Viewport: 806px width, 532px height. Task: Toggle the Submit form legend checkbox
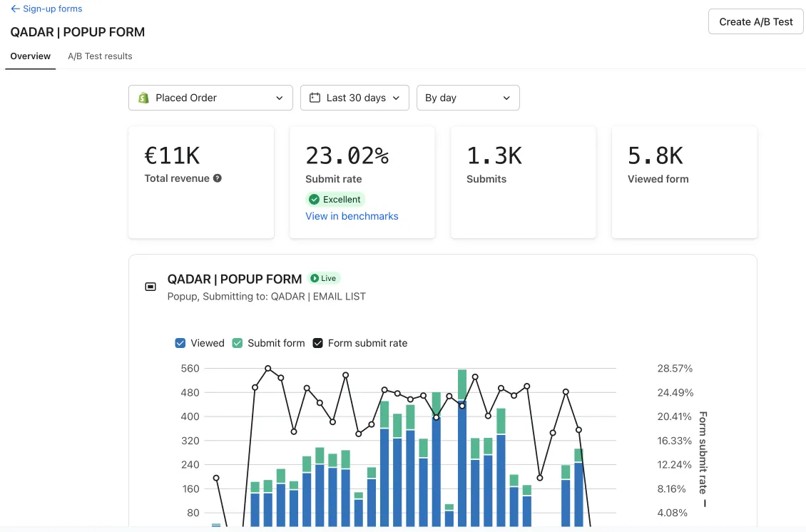coord(238,343)
